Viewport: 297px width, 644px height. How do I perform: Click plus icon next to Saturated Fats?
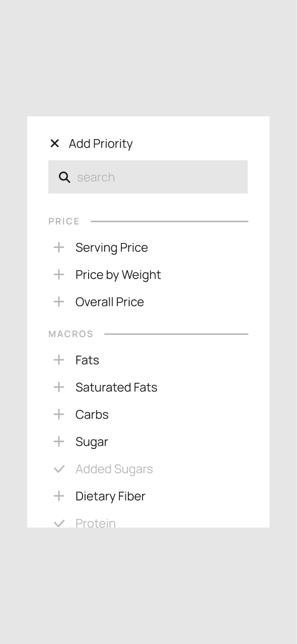coord(59,387)
